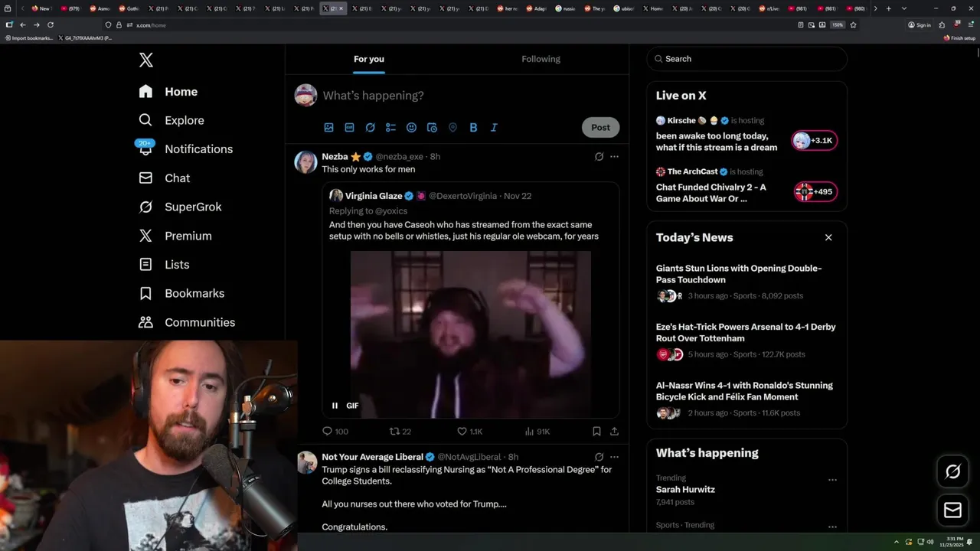Repost Nezba's post with 22 reposts
This screenshot has width=980, height=551.
click(x=400, y=432)
